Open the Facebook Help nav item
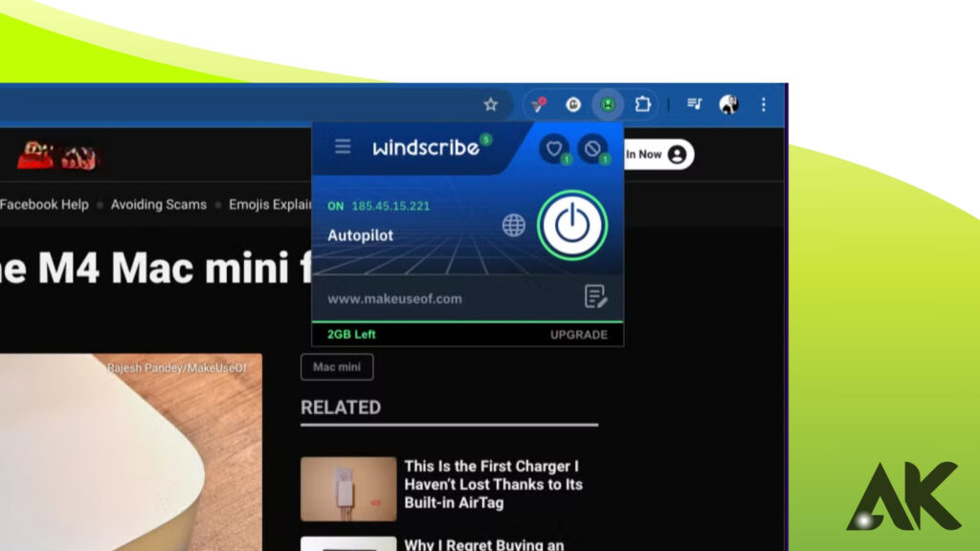The width and height of the screenshot is (980, 551). click(x=44, y=205)
